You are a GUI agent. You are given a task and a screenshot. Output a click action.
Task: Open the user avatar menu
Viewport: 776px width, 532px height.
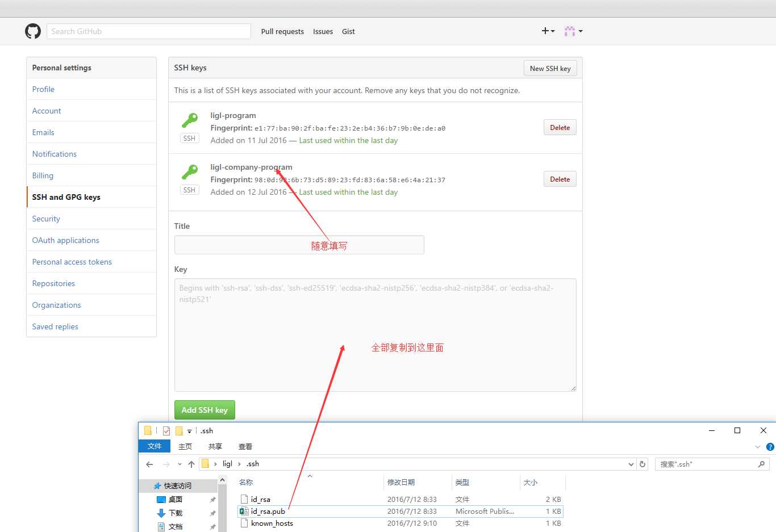[x=573, y=31]
